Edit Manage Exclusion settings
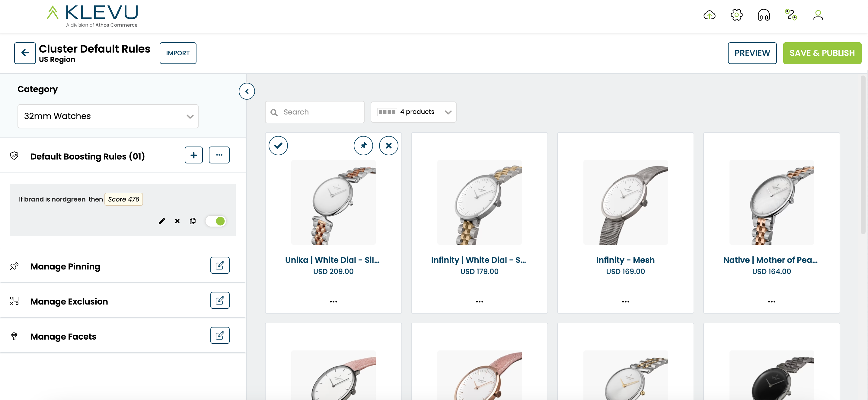868x400 pixels. coord(220,301)
